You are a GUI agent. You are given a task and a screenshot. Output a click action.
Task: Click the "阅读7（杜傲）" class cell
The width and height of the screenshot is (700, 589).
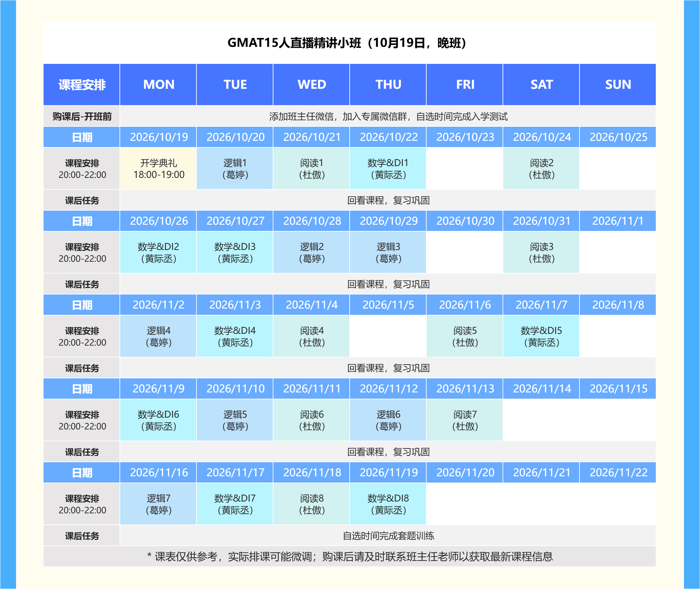tap(465, 420)
